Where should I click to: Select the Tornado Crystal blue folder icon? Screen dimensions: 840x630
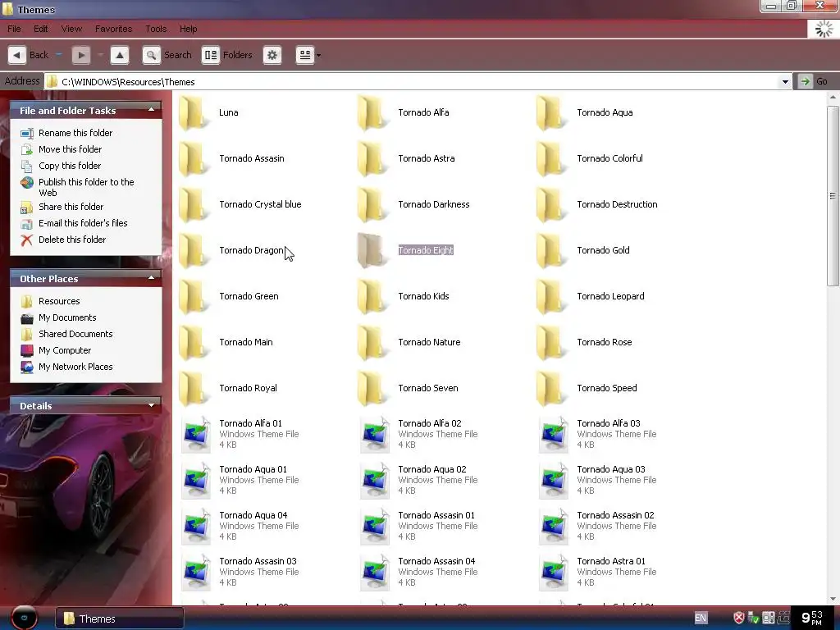(193, 204)
